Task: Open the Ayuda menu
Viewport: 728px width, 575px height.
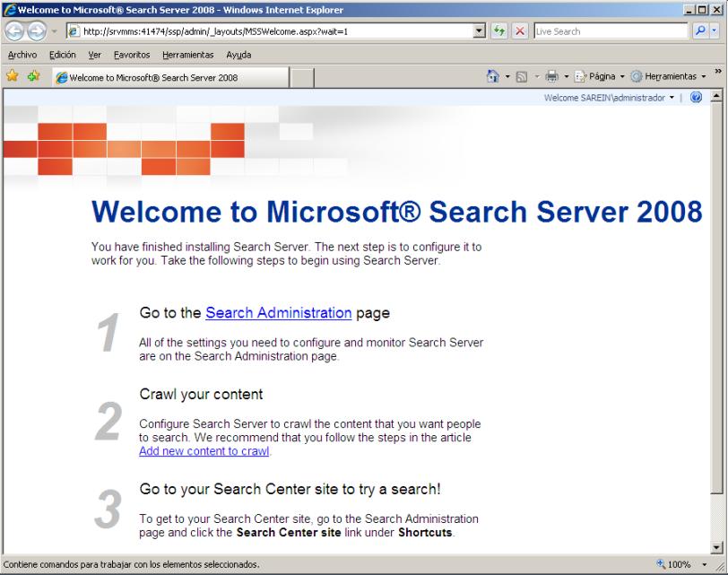Action: click(238, 55)
